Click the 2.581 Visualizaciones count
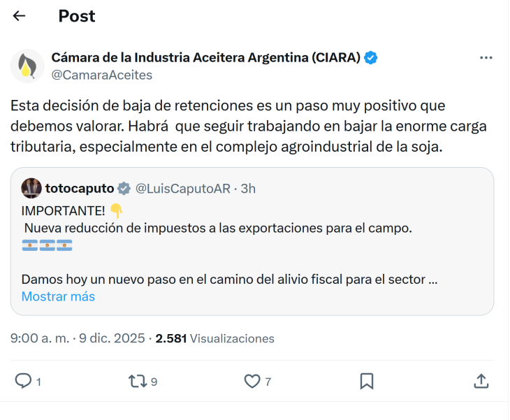 (x=214, y=338)
